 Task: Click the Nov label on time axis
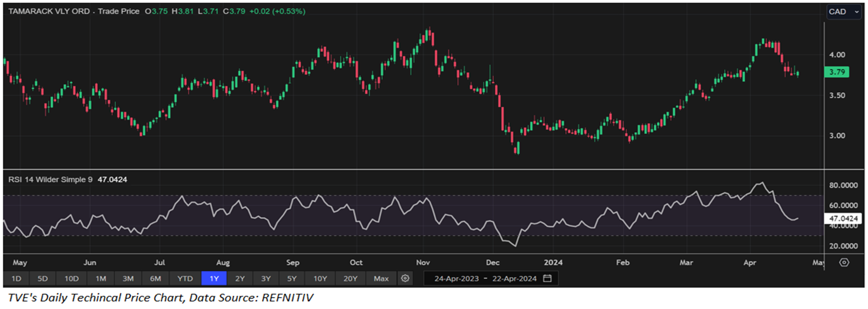click(x=423, y=262)
